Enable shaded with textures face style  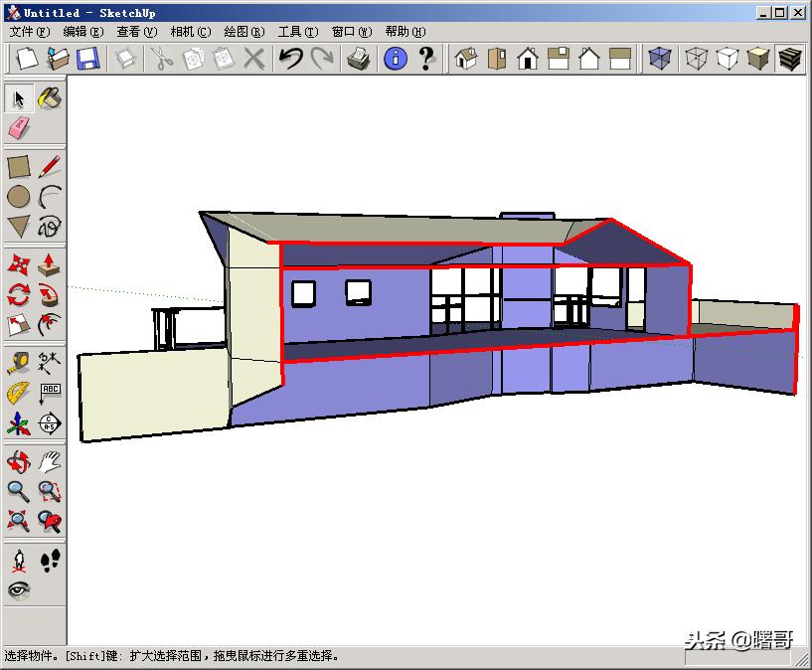pyautogui.click(x=788, y=60)
